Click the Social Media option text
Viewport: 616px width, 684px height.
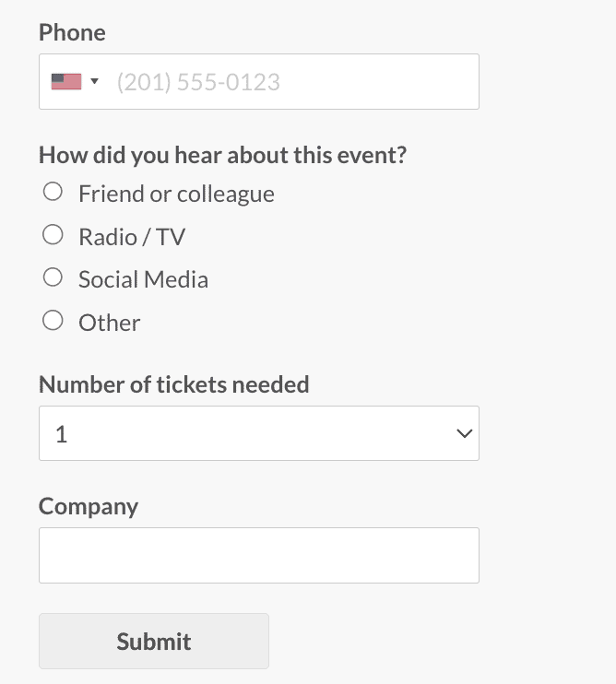[143, 279]
